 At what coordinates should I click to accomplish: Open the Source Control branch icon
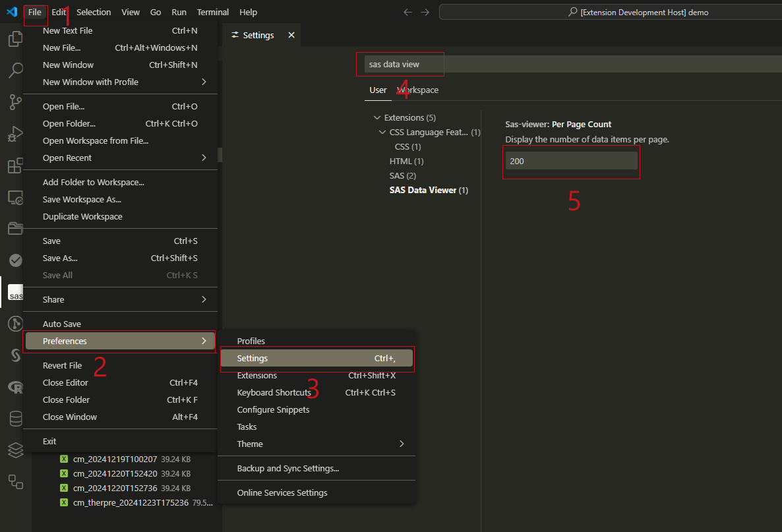pos(15,102)
